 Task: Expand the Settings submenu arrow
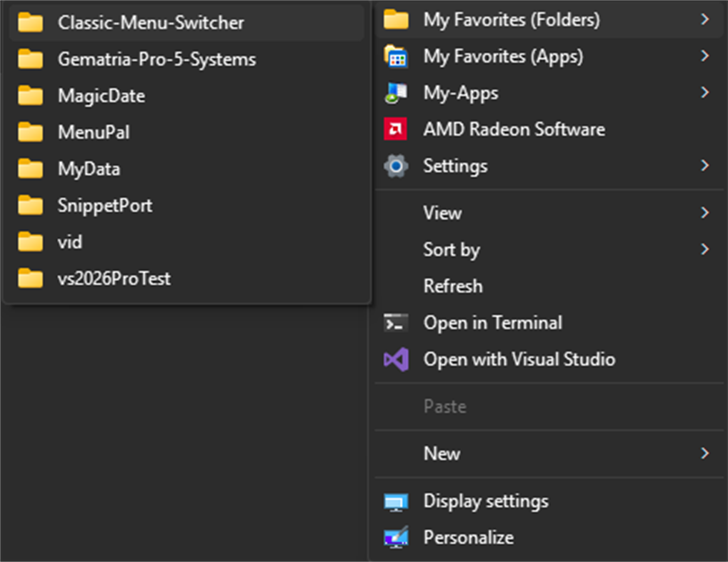point(705,166)
